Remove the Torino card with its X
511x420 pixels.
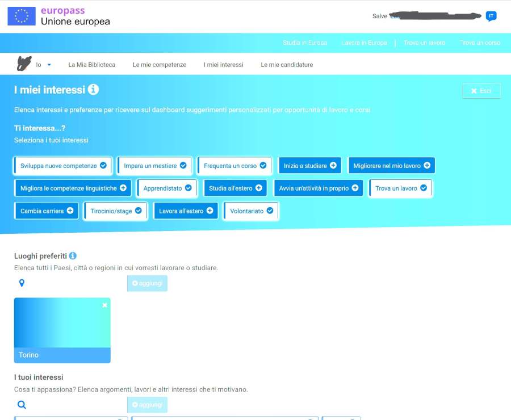[104, 305]
